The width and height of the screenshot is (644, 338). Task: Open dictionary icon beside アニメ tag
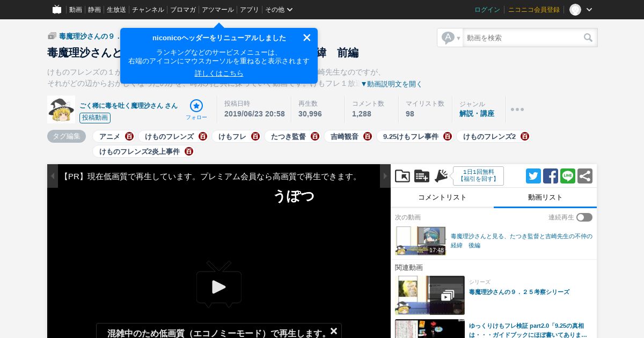pyautogui.click(x=129, y=137)
